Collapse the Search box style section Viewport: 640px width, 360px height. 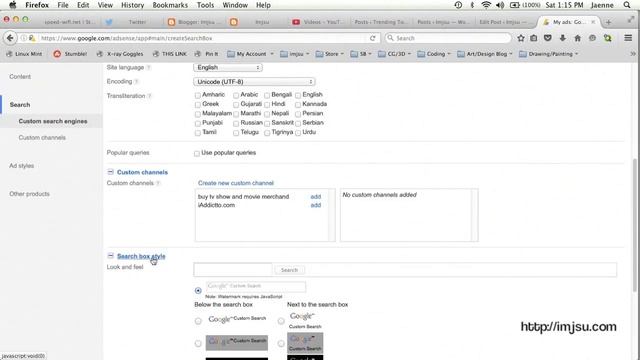click(110, 256)
